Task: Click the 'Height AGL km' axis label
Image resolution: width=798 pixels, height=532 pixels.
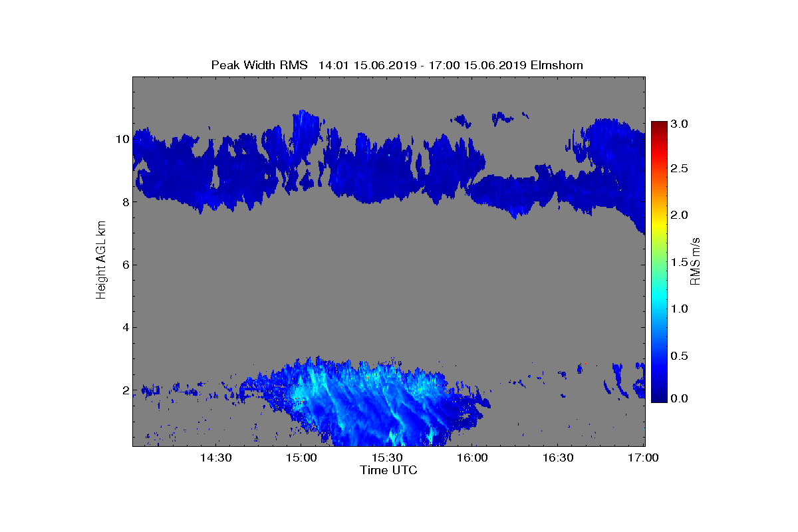Action: click(101, 261)
